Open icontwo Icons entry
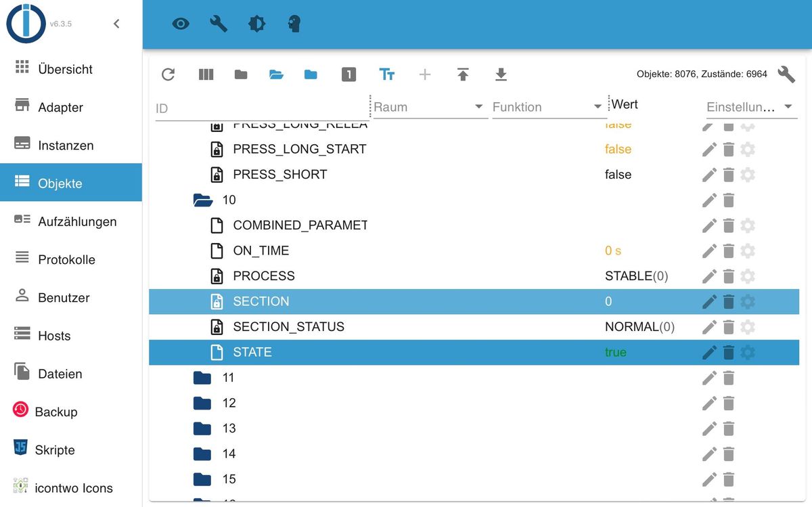The image size is (812, 507). (71, 487)
